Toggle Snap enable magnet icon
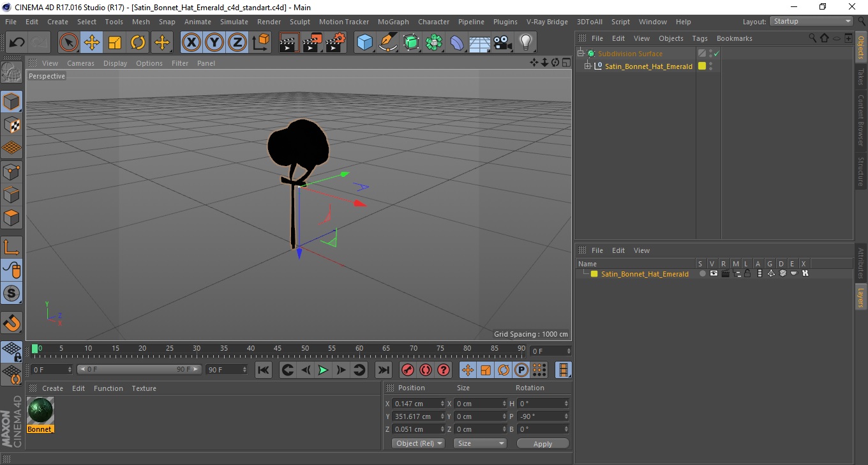The height and width of the screenshot is (465, 868). 11,323
